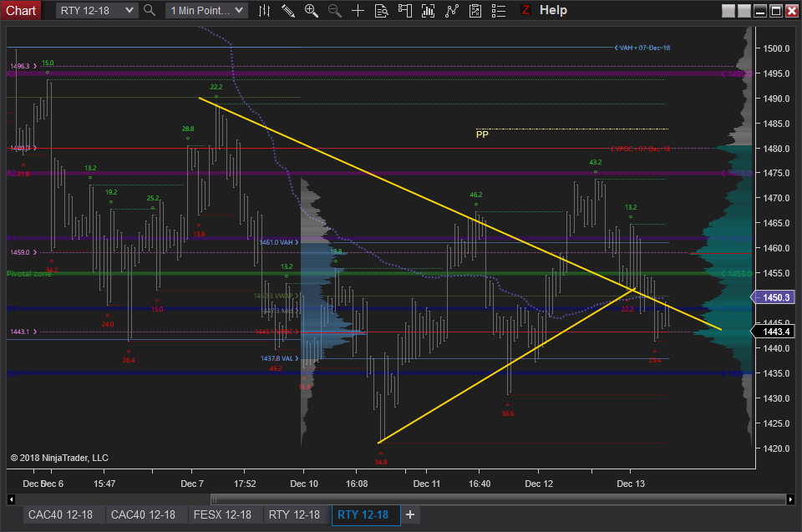
Task: Click the 22.2 green swing label
Action: (x=216, y=87)
